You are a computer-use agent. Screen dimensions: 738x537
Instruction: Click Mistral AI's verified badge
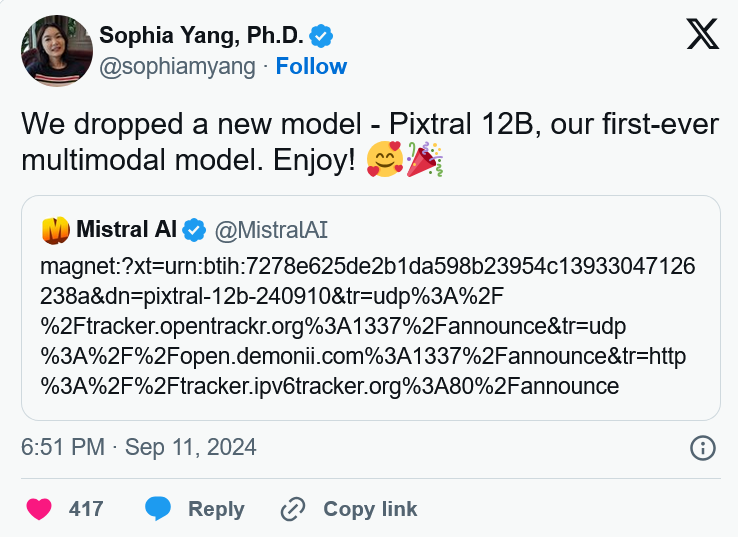(194, 231)
